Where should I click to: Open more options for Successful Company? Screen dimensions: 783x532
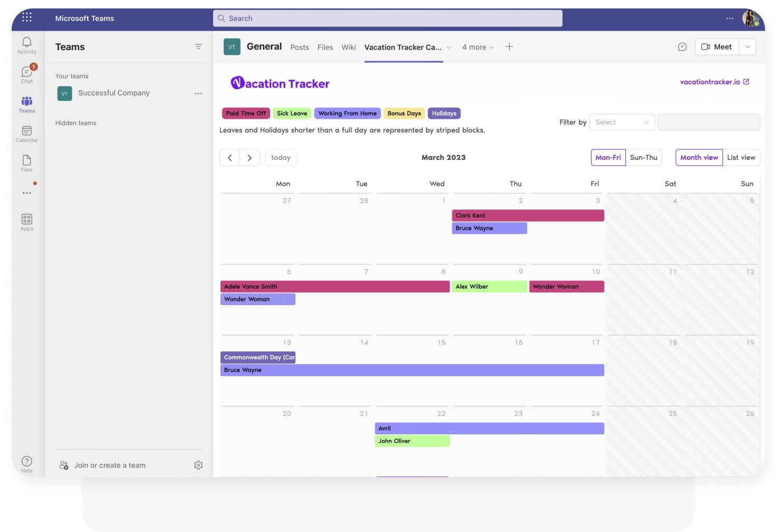click(198, 93)
